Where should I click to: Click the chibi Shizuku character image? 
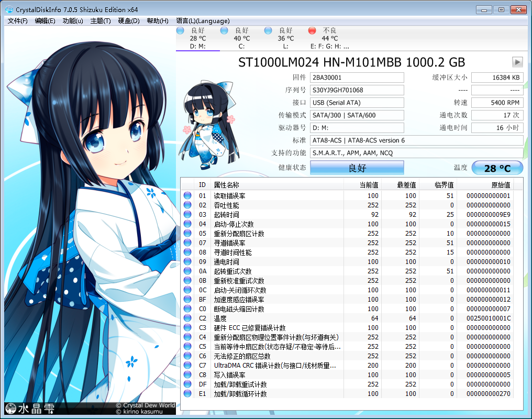coord(208,125)
